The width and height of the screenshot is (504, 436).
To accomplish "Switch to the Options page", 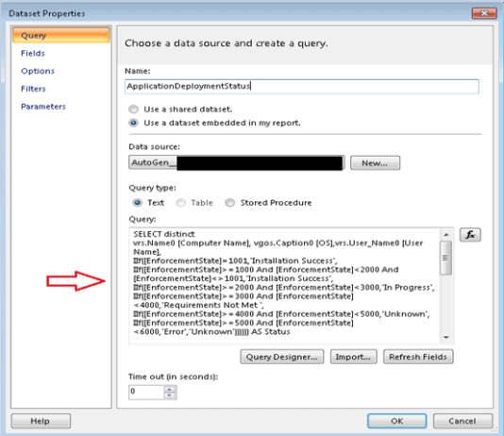I will click(38, 71).
